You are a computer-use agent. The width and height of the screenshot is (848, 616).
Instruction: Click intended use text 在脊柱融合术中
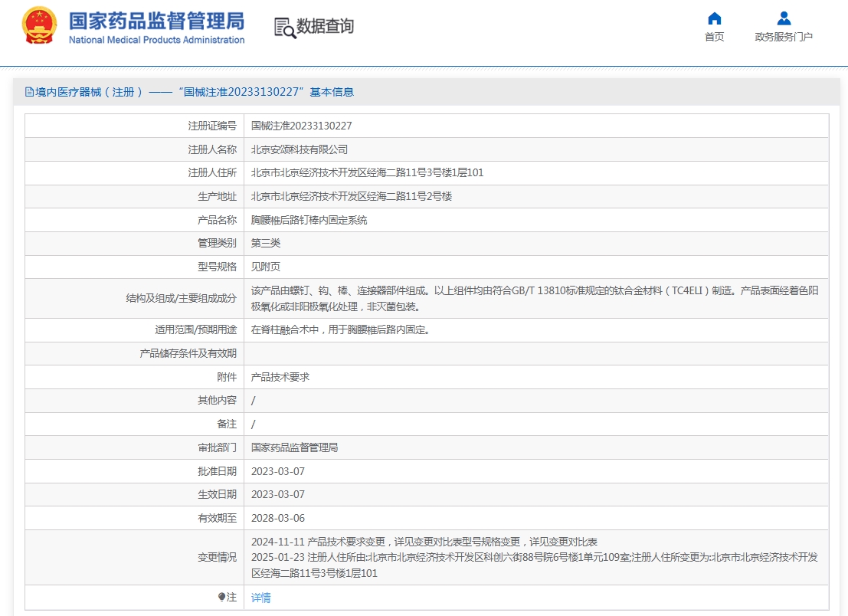point(340,330)
